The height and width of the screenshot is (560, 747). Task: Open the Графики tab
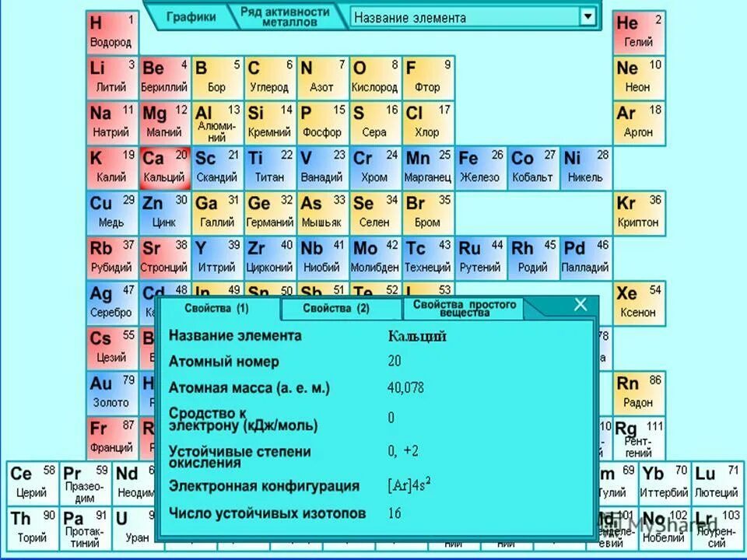(191, 17)
